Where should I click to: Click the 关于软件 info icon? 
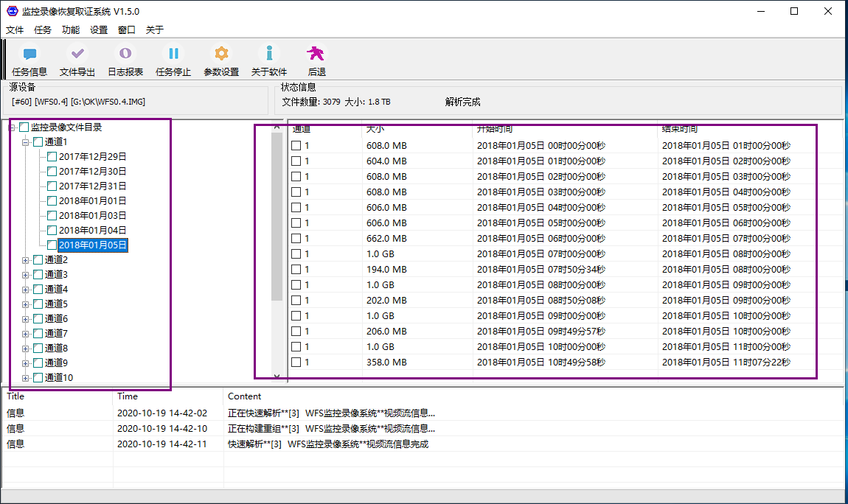click(269, 54)
